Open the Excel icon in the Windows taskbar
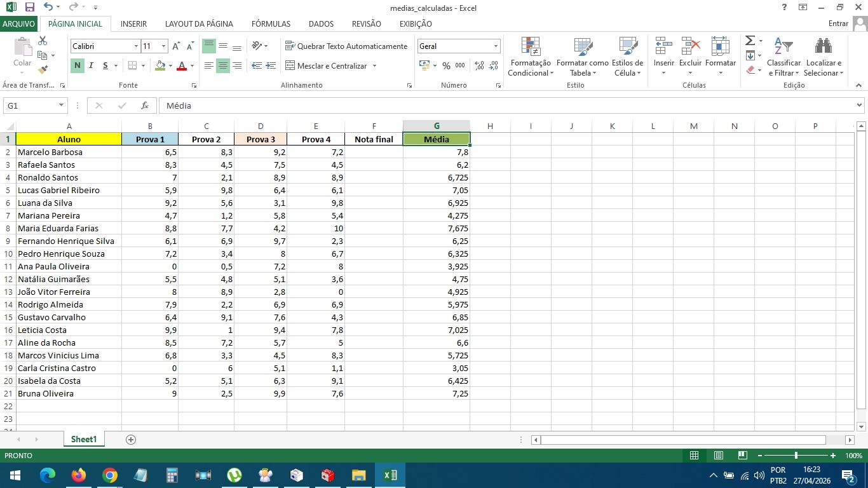Viewport: 868px width, 488px height. pos(390,475)
